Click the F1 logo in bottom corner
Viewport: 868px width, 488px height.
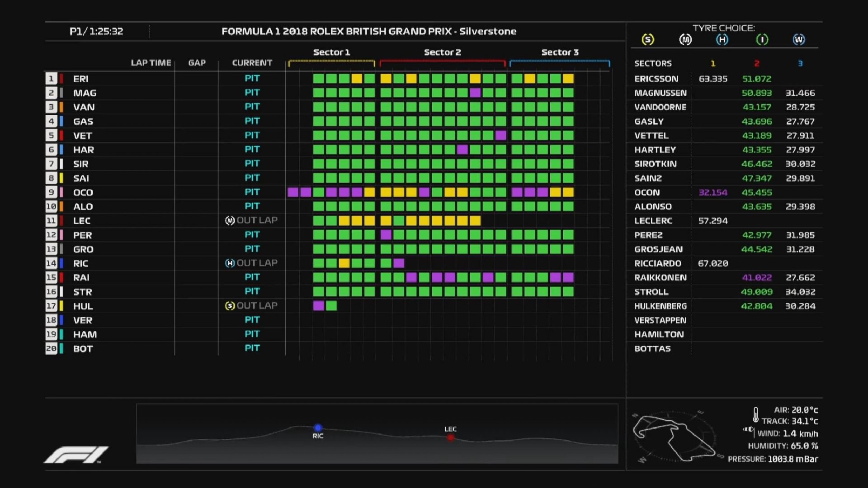coord(76,455)
